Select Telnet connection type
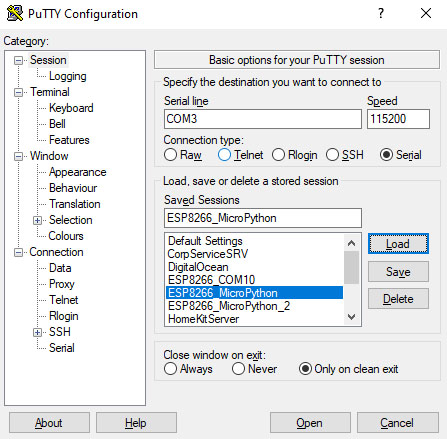 pos(224,155)
